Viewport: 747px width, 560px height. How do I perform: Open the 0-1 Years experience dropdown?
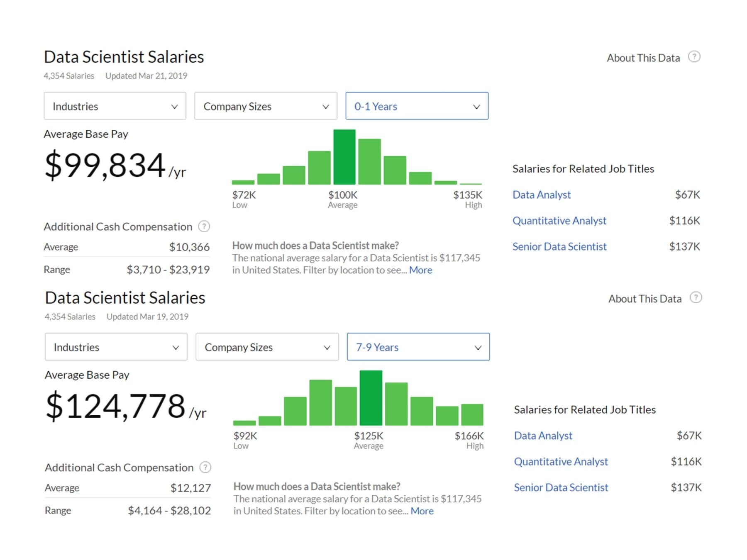pos(417,106)
